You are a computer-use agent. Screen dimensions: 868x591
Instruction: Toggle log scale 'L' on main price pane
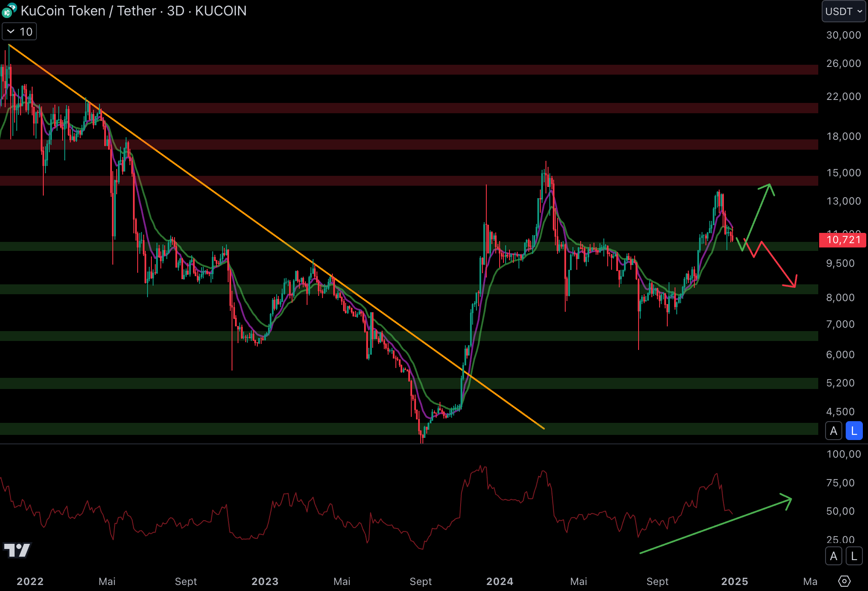[x=854, y=431]
